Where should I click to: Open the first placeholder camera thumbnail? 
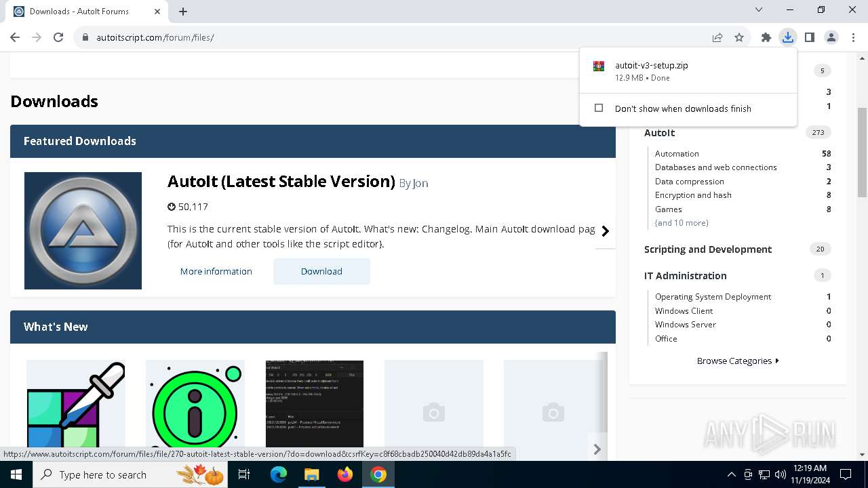pos(434,404)
